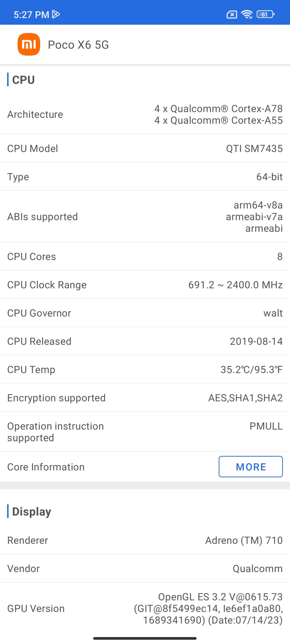The image size is (290, 644).
Task: Tap the no-SIM status icon
Action: [x=232, y=15]
